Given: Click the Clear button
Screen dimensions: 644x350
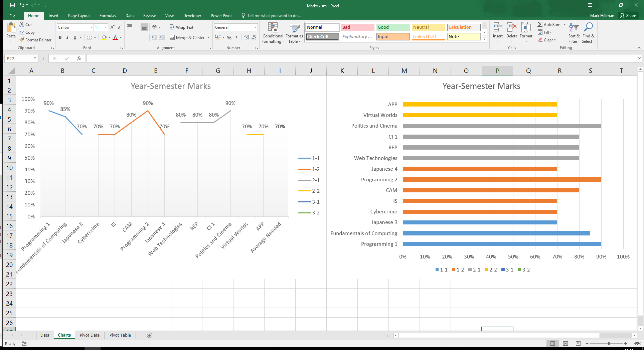Looking at the screenshot, I should point(547,40).
